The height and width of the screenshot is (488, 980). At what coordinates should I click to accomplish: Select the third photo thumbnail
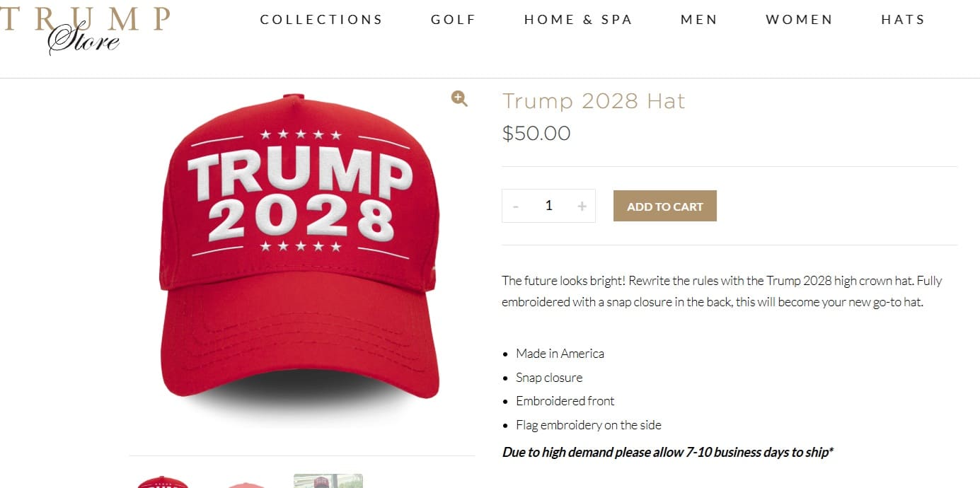328,481
